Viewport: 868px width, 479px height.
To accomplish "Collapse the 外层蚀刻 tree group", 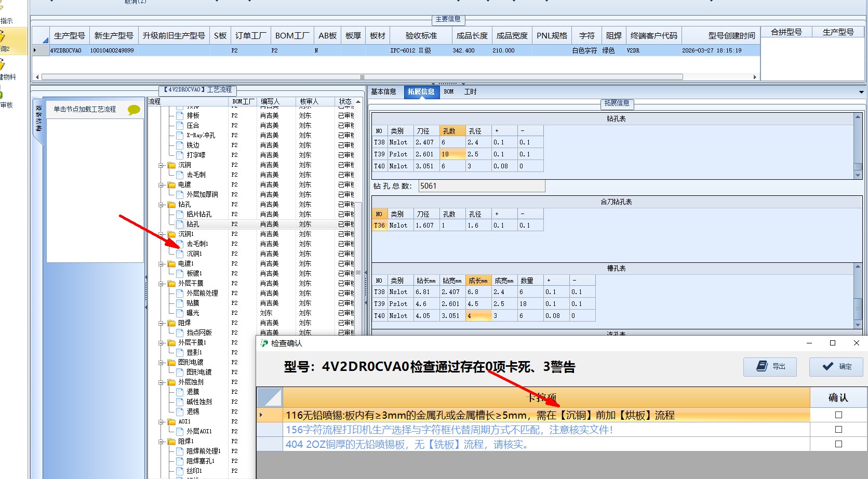I will [162, 382].
